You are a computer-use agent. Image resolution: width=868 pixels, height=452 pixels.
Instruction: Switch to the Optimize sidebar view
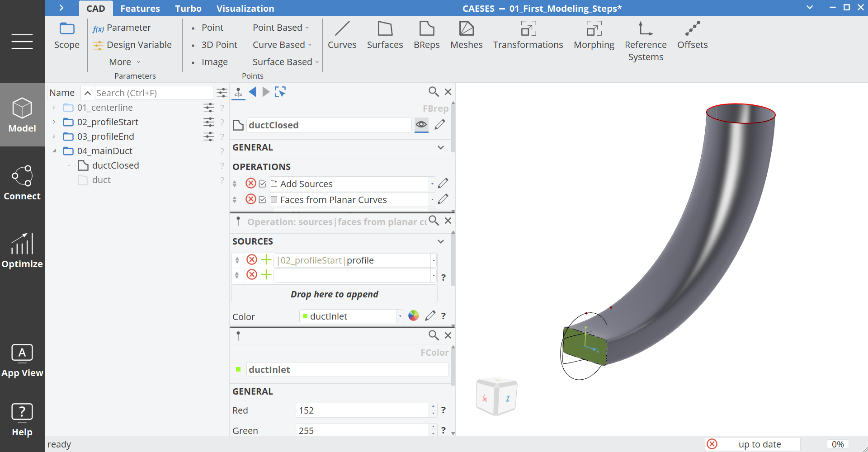tap(22, 251)
